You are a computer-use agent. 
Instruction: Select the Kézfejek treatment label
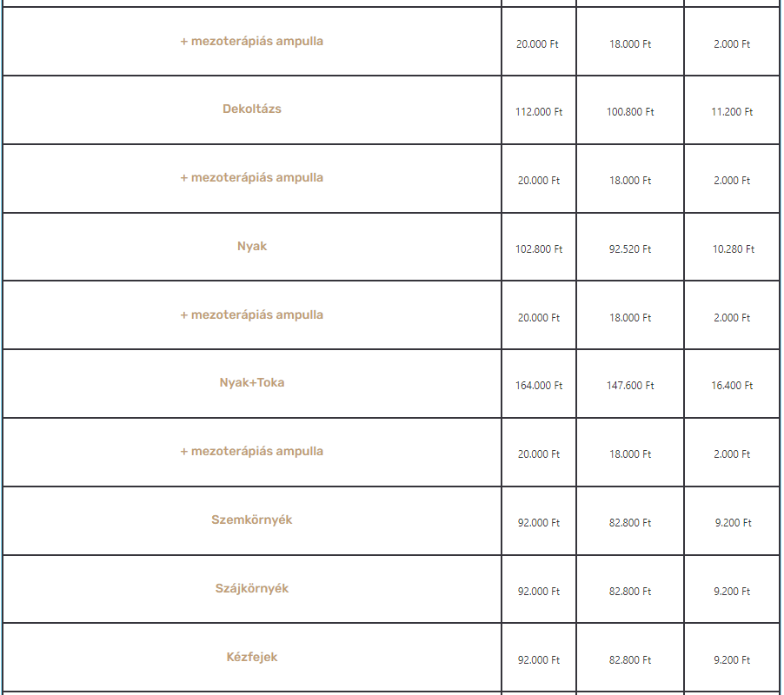click(251, 657)
